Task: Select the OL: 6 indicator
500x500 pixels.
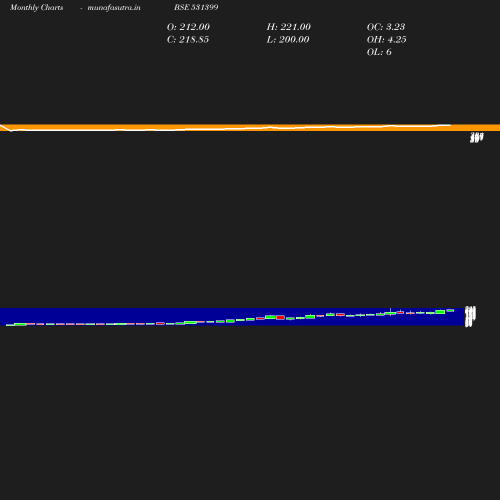Action: click(379, 52)
